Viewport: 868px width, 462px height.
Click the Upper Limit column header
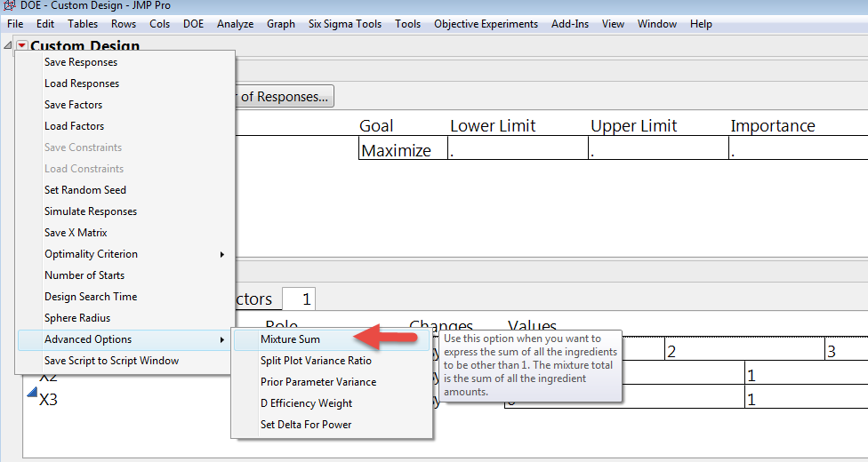[x=634, y=125]
